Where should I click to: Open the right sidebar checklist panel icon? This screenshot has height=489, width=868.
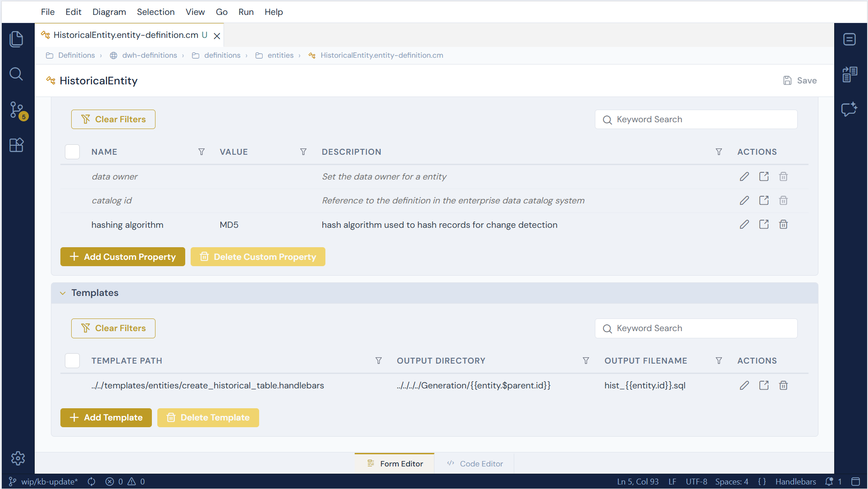click(850, 74)
